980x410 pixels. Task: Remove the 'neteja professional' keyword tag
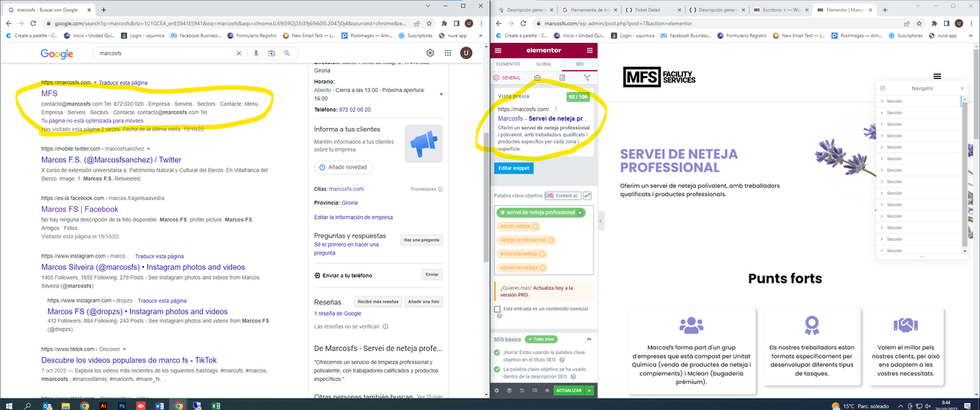coord(551,240)
